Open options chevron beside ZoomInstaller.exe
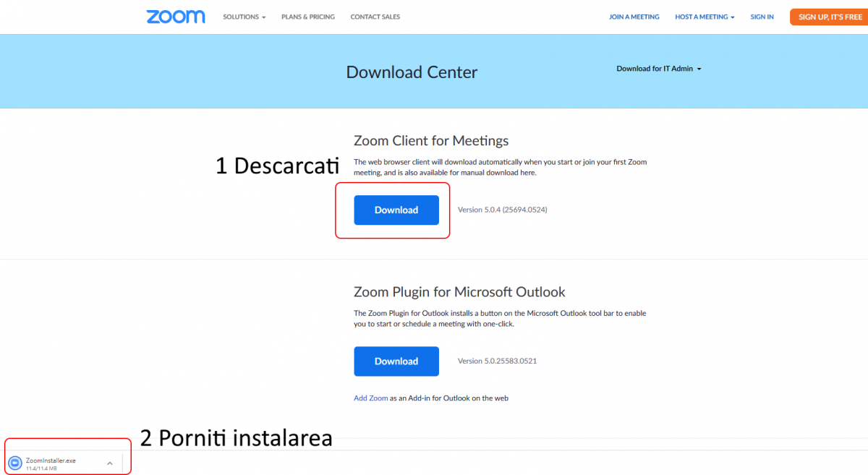 pos(109,463)
